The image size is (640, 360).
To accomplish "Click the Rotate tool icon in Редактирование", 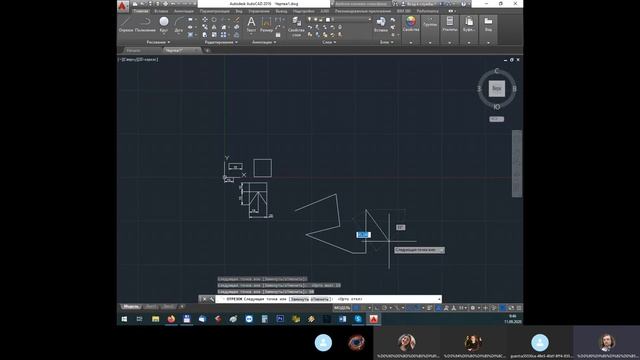I will click(x=214, y=20).
